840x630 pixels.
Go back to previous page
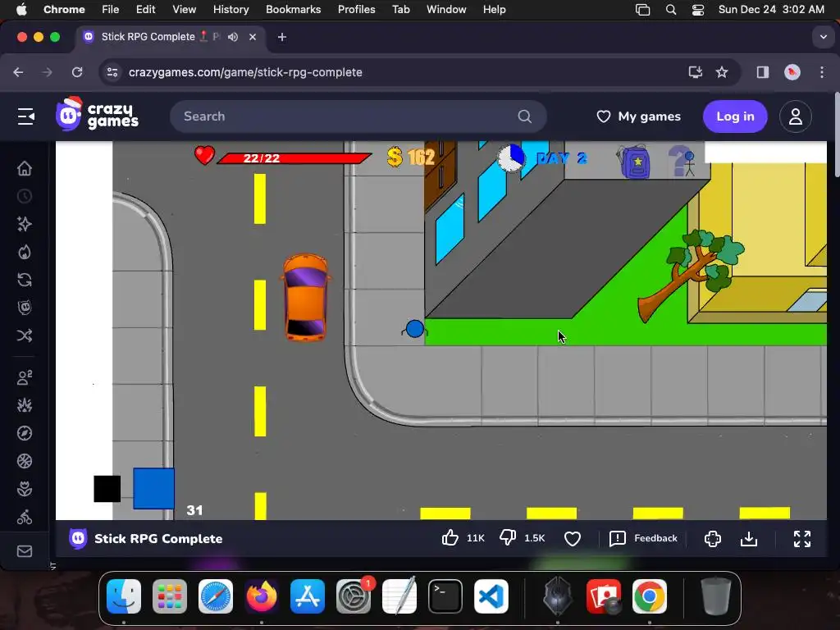[x=18, y=72]
